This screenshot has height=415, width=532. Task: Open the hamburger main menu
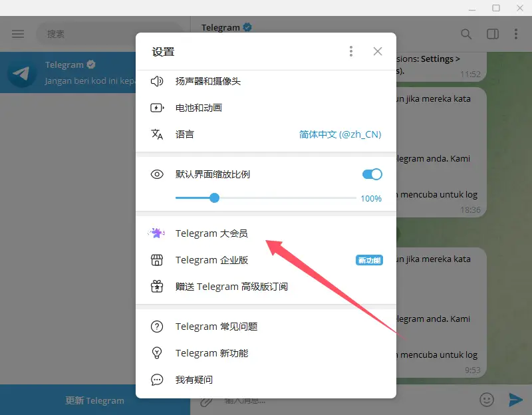tap(18, 34)
